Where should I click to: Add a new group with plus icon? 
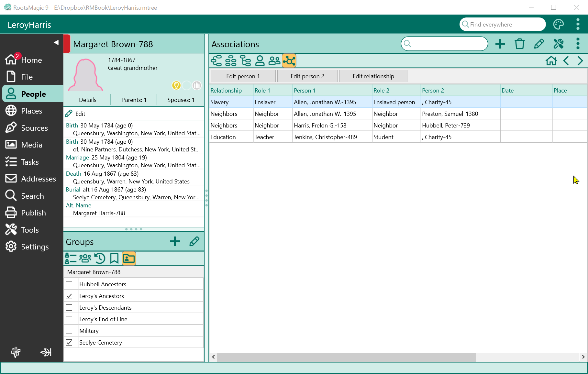(175, 241)
